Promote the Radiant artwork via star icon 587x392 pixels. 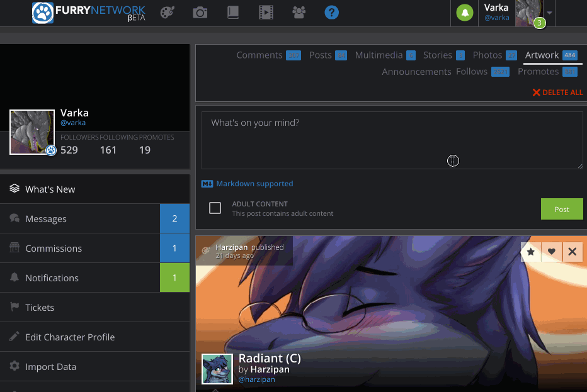[530, 252]
